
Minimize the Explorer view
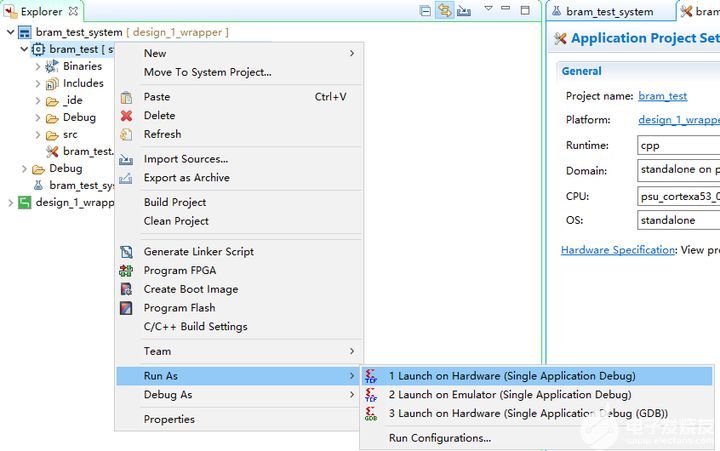click(x=506, y=8)
